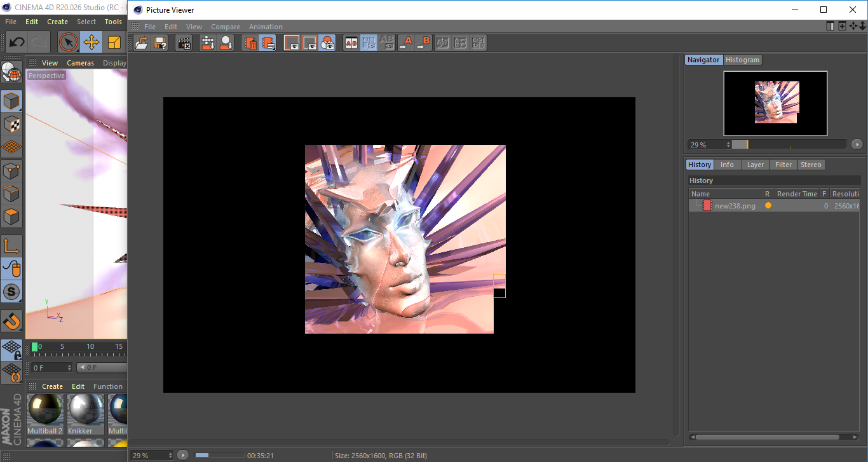This screenshot has height=462, width=868.
Task: Switch to the Layer tab
Action: pyautogui.click(x=756, y=165)
